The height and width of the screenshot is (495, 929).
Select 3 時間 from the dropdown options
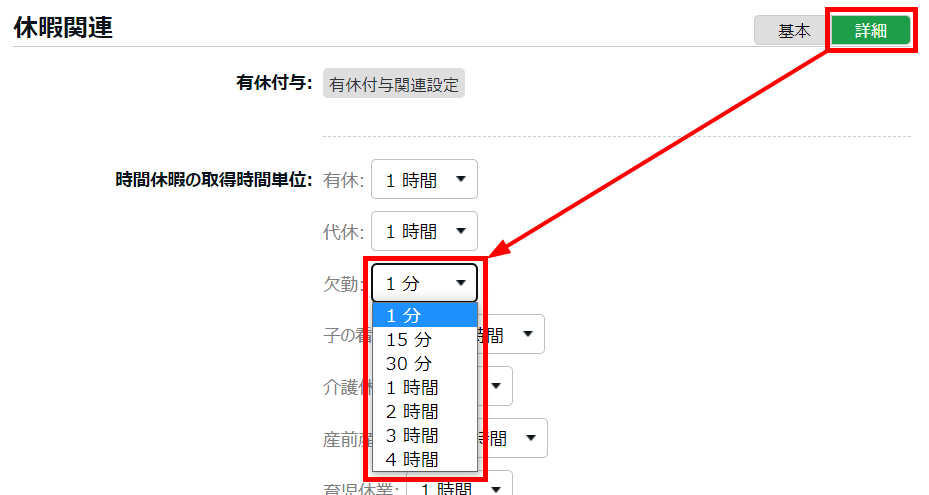coord(424,435)
